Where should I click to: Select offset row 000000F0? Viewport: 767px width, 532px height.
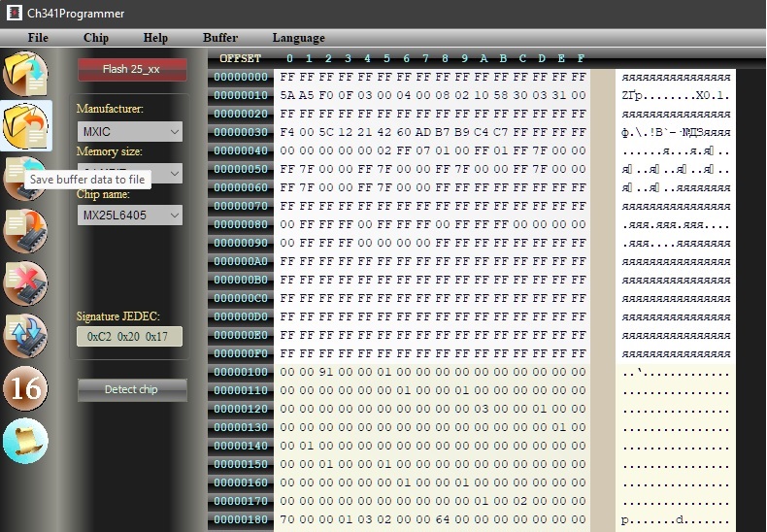coord(241,353)
